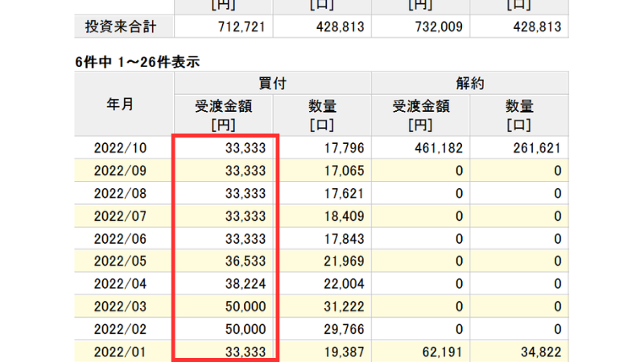Click the 732,009 total amount cell
Viewport: 644px width, 362px height.
click(x=436, y=27)
